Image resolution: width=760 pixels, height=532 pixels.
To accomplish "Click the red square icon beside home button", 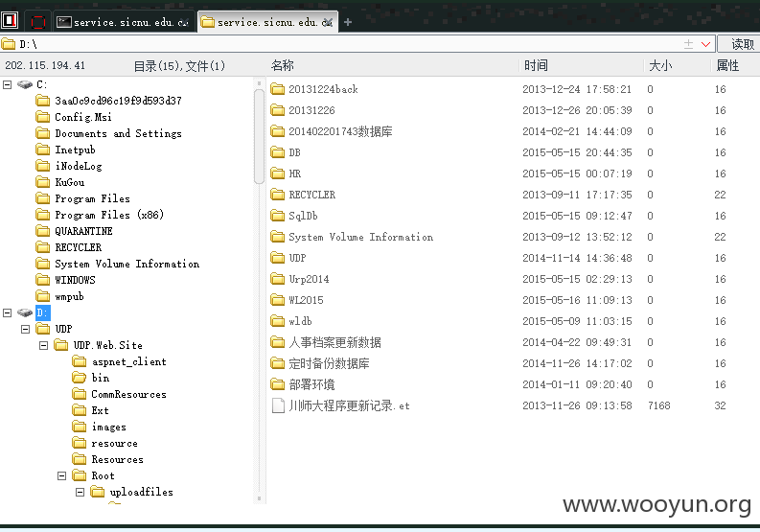I will 37,22.
